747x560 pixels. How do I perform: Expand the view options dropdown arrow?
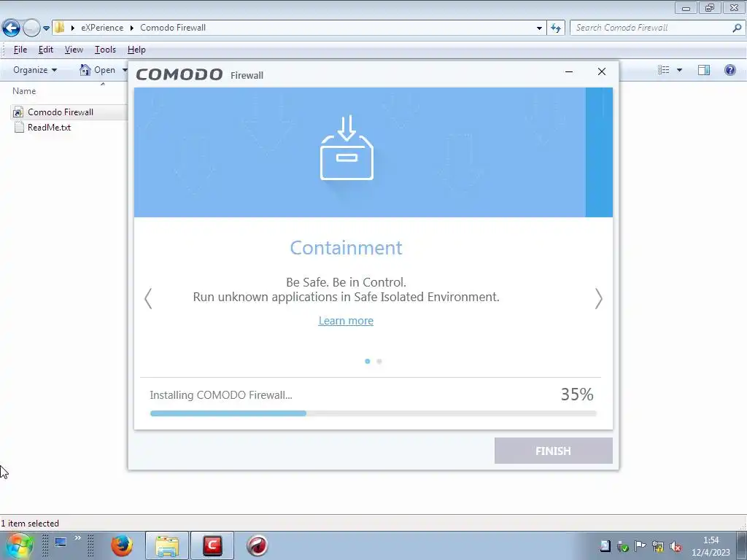(679, 70)
